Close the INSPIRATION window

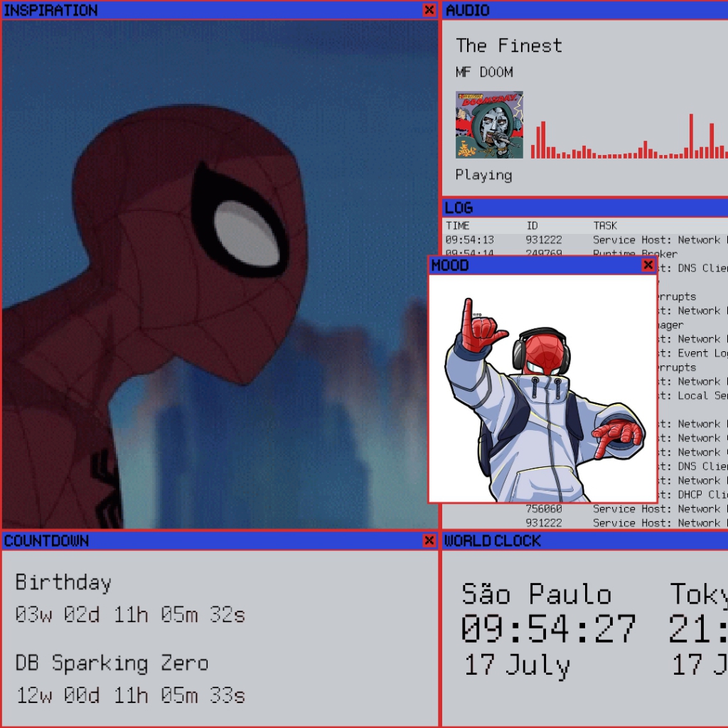429,10
